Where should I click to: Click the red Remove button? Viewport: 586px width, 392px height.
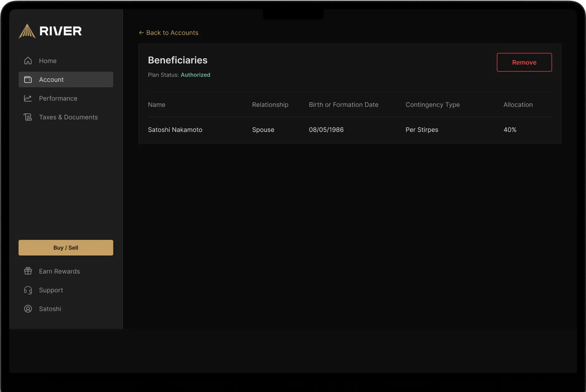524,62
